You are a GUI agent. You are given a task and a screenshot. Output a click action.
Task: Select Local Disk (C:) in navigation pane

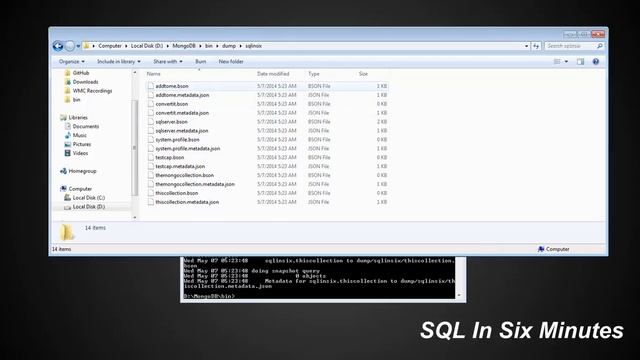(89, 198)
